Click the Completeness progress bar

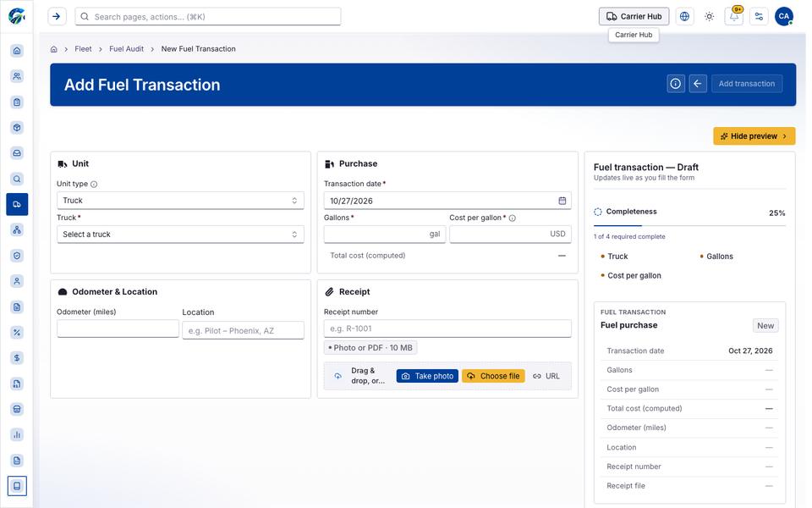coord(689,225)
